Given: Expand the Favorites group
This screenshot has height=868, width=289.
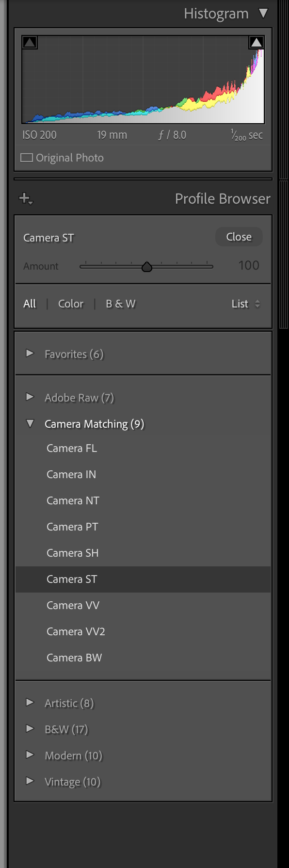Looking at the screenshot, I should coord(30,355).
